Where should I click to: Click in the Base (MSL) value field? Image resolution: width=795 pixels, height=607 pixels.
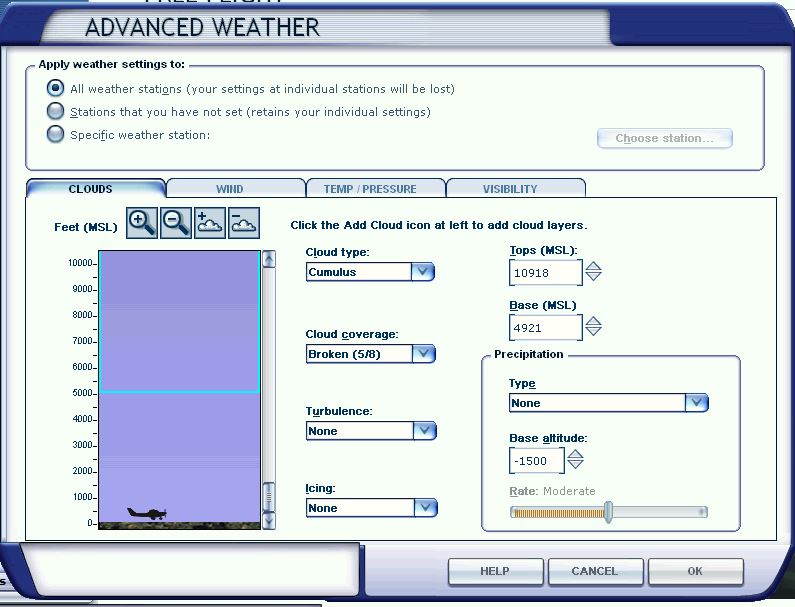[x=546, y=328]
